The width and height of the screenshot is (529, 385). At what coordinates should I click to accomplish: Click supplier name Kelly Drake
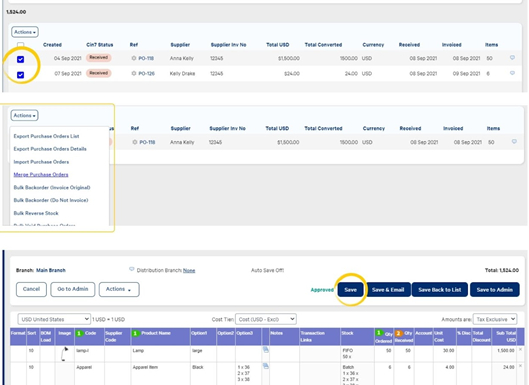(182, 74)
